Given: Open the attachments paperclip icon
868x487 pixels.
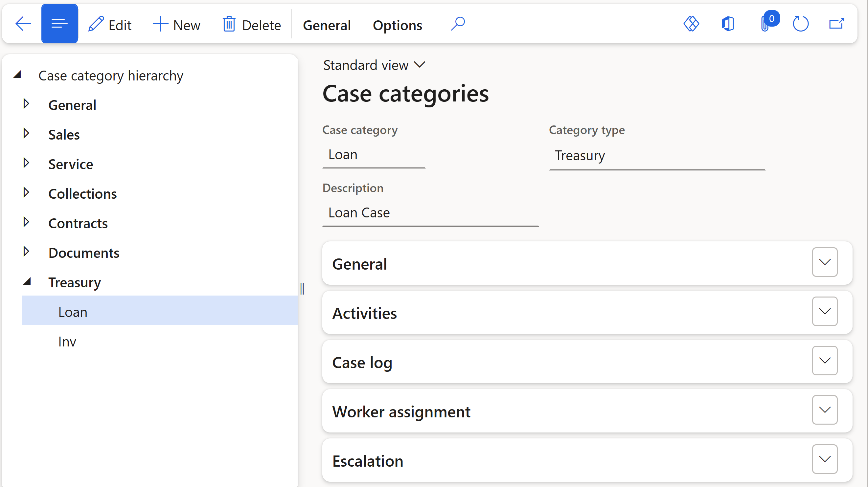Looking at the screenshot, I should (x=765, y=24).
